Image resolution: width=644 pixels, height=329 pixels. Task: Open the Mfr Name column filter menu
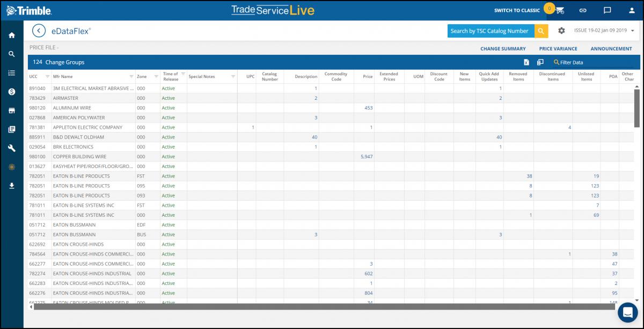pyautogui.click(x=131, y=77)
